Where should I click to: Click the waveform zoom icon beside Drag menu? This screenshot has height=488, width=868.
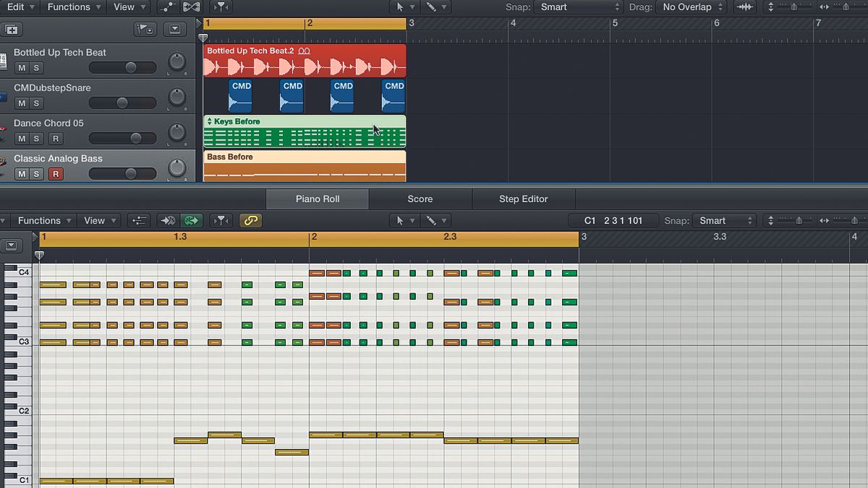746,7
